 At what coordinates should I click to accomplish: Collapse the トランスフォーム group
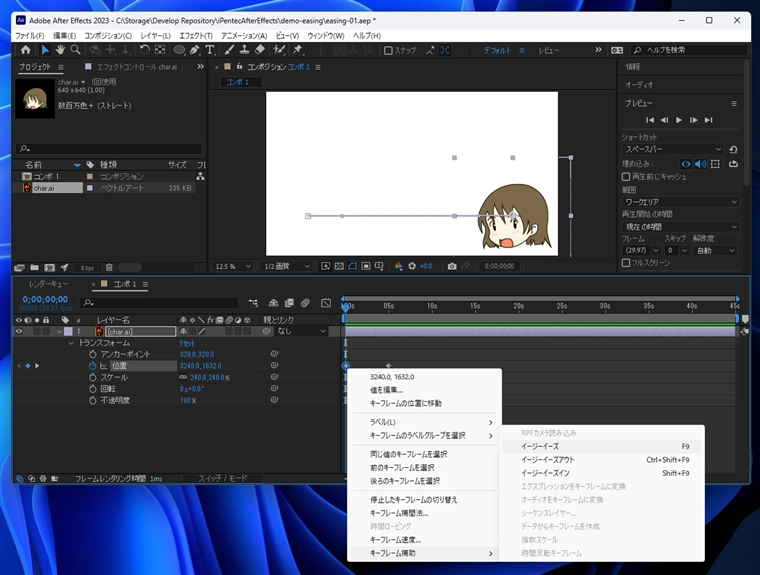click(71, 343)
